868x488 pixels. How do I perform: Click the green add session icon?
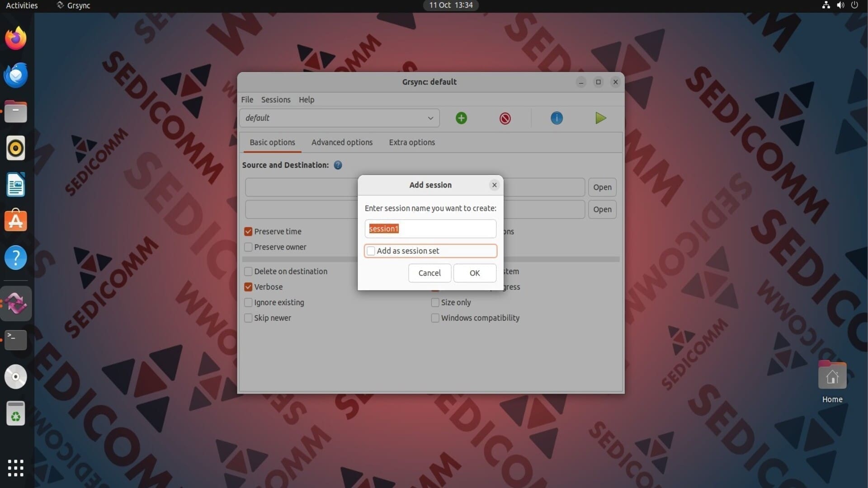click(461, 118)
